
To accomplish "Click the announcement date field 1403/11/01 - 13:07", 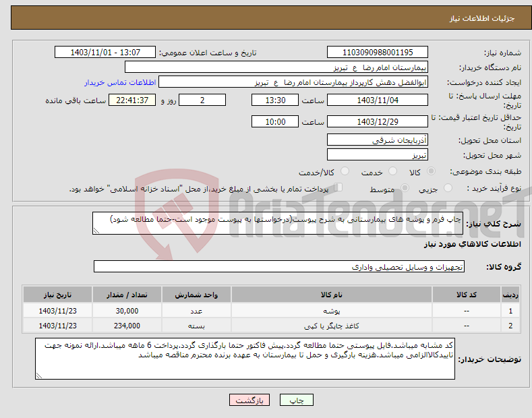I will point(105,53).
